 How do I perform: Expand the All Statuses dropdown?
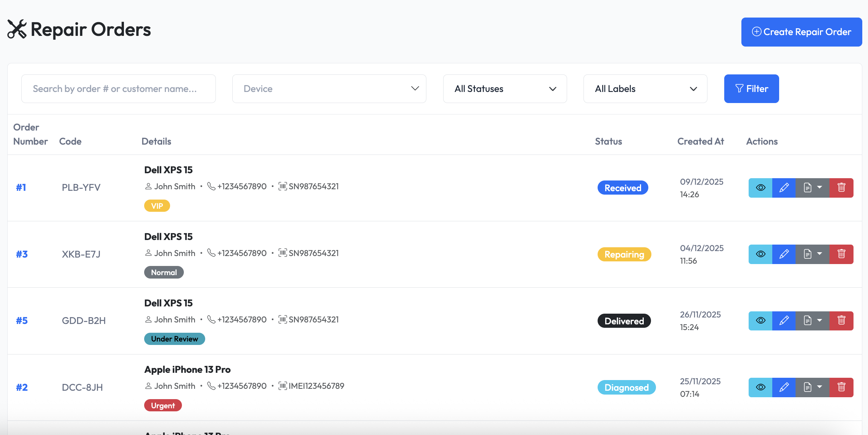(x=505, y=89)
